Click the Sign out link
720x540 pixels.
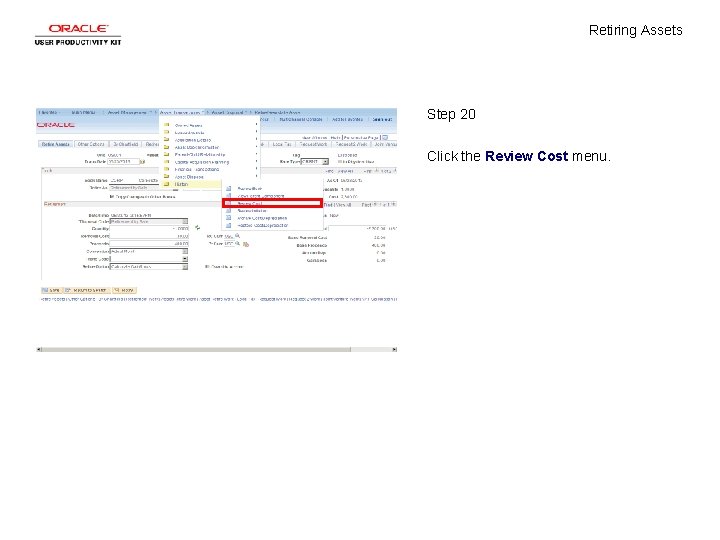[x=382, y=119]
